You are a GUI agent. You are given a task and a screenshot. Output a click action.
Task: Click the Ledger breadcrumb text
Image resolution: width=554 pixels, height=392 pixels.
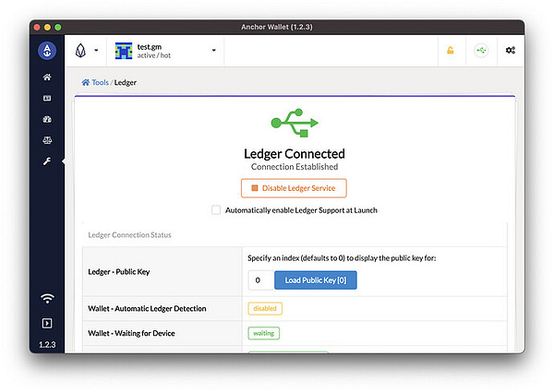[x=126, y=83]
